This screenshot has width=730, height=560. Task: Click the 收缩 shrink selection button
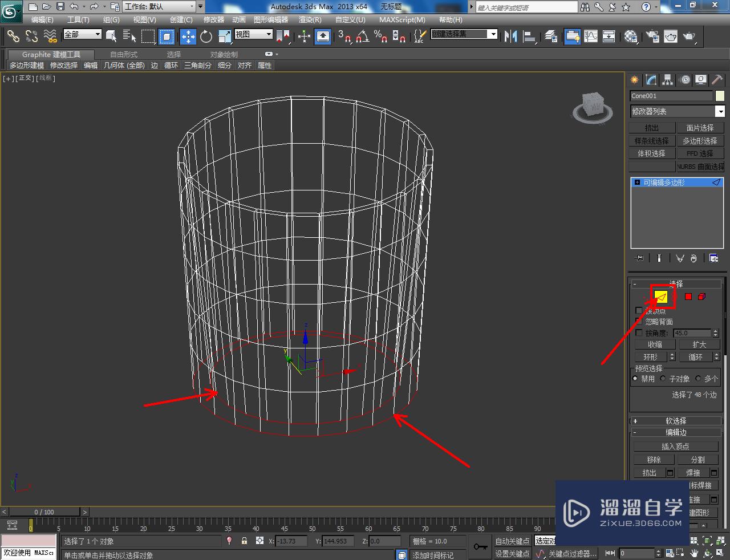click(x=655, y=344)
